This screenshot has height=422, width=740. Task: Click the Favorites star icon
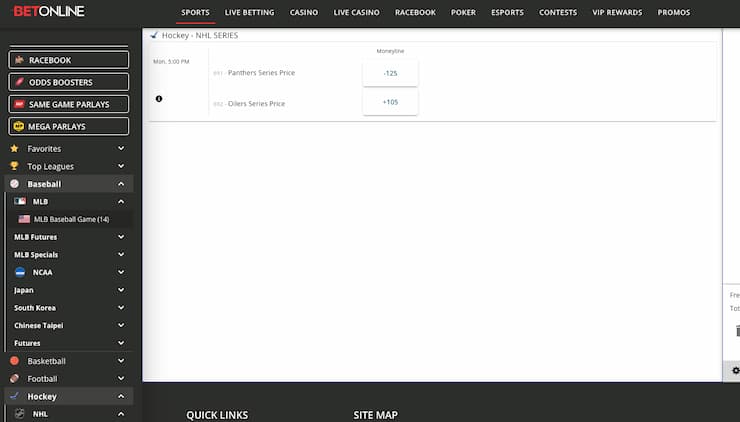14,148
